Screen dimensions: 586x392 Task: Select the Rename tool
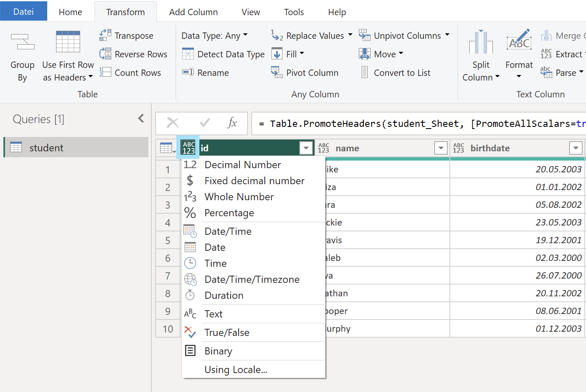point(205,72)
